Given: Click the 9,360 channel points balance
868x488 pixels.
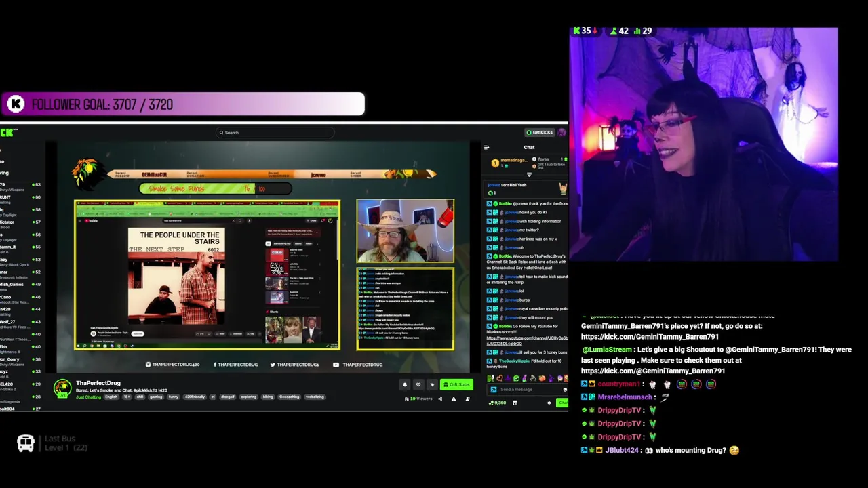Looking at the screenshot, I should (498, 403).
